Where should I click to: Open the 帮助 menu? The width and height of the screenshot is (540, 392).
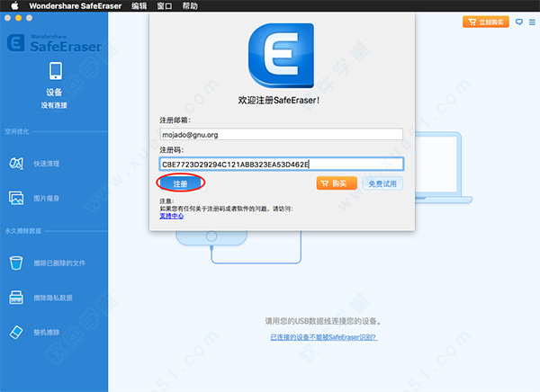click(x=190, y=5)
